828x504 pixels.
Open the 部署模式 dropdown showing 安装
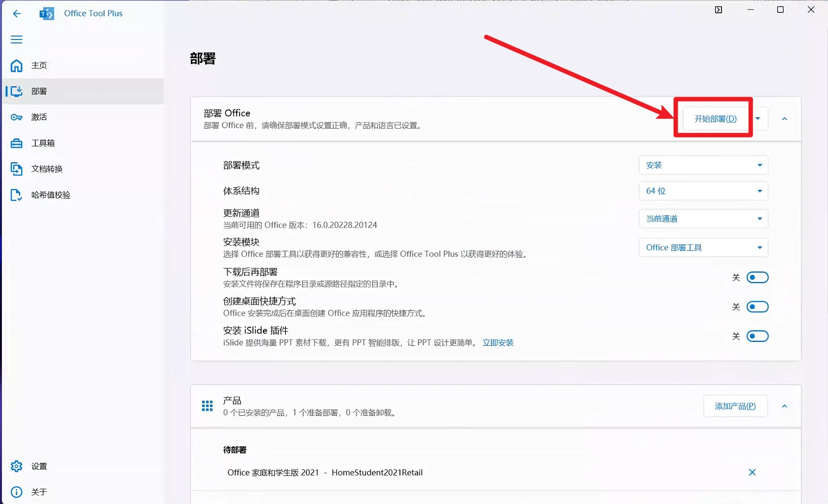704,165
